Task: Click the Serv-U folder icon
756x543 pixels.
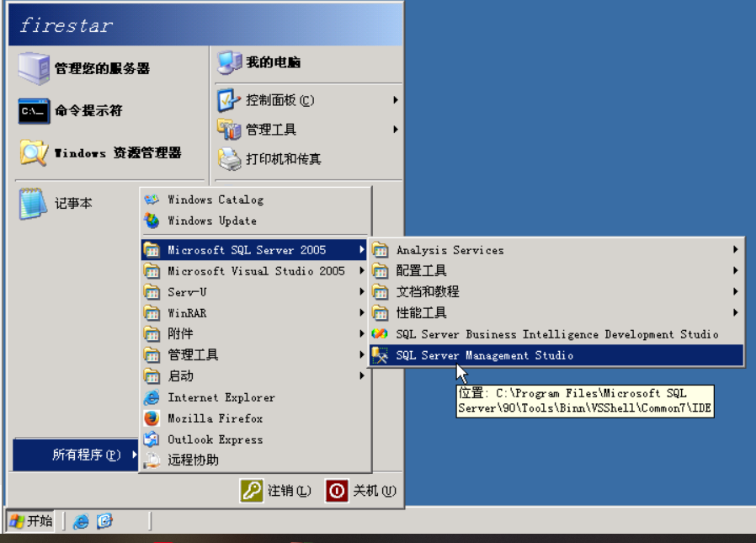Action: click(152, 292)
